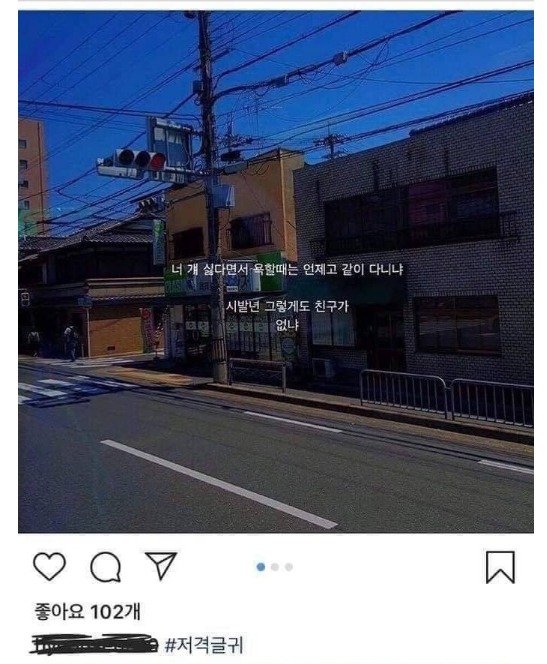Click the pedestrian crosswalk stripes in the photo
547x664 pixels.
64,387
